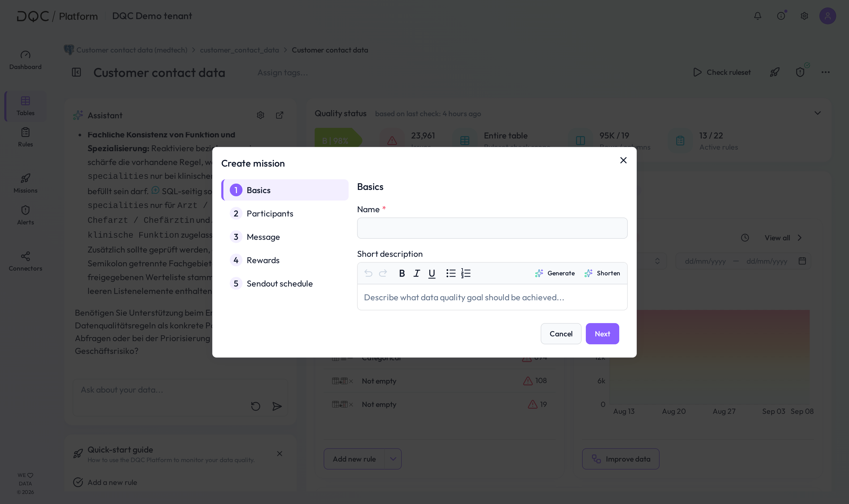Open the notifications bell

[758, 16]
